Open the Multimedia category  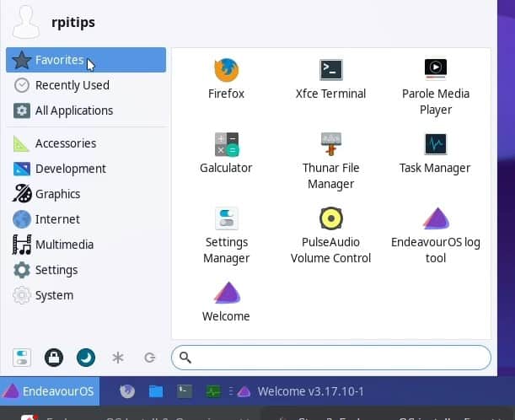tap(86, 245)
